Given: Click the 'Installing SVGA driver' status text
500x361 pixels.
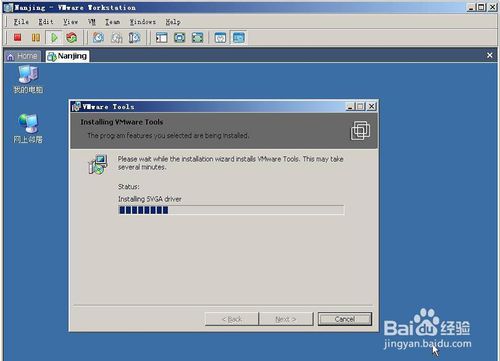Looking at the screenshot, I should click(x=150, y=199).
